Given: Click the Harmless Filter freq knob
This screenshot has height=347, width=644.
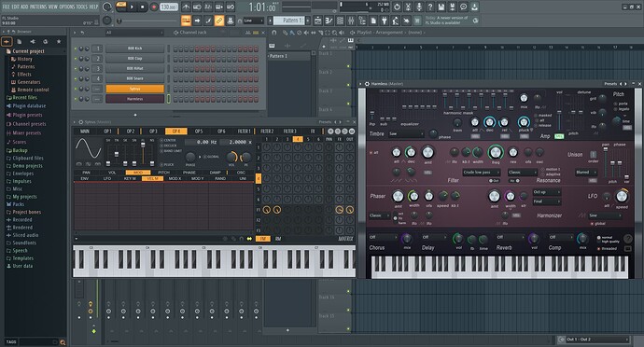Looking at the screenshot, I should click(496, 152).
